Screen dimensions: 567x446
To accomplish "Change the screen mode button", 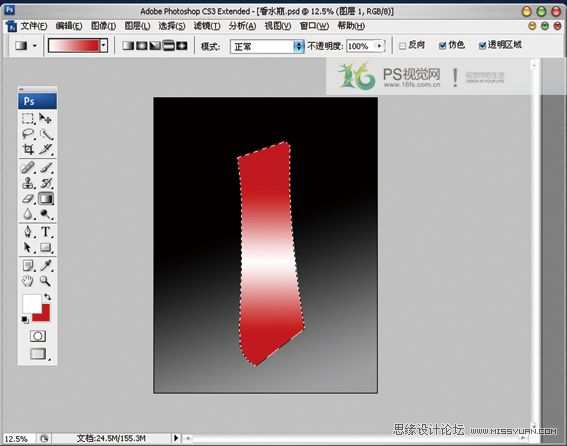I will (38, 353).
